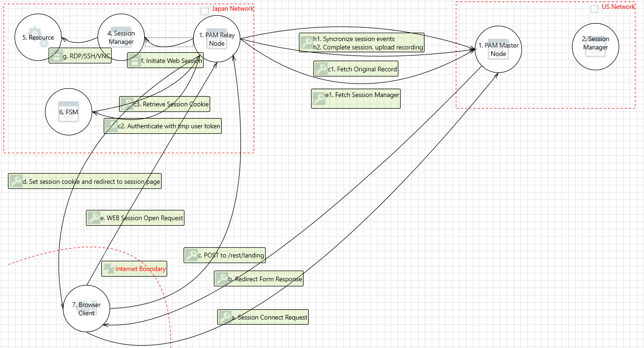Click the magnifier icon on the Initiate Web Session label
This screenshot has width=644, height=348.
coord(135,60)
